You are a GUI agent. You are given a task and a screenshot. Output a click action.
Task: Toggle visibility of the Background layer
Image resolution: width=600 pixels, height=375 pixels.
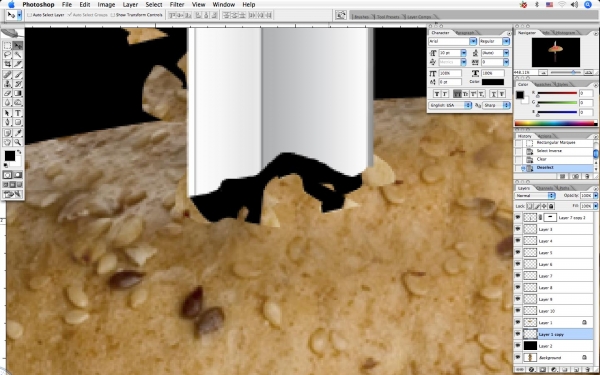[x=518, y=357]
